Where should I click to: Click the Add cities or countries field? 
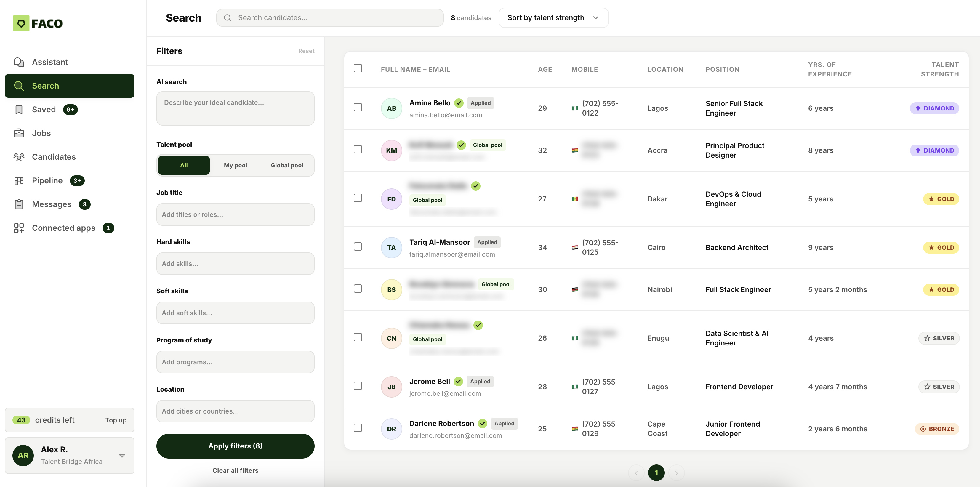pyautogui.click(x=235, y=411)
